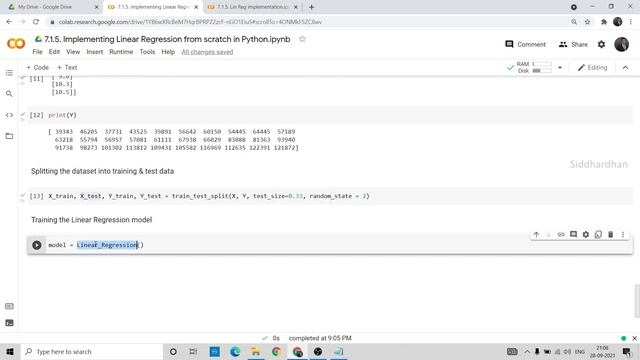The image size is (640, 360).
Task: Open the table of contents sidebar
Action: point(9,73)
